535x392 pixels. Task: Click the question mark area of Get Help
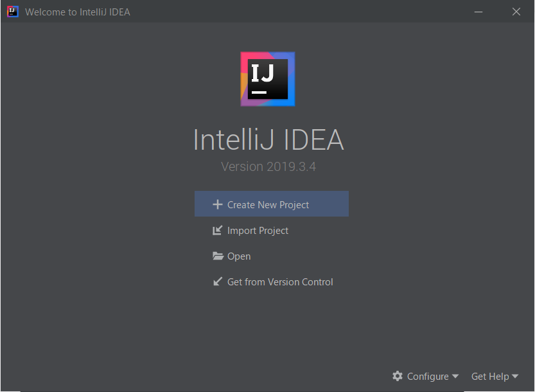pyautogui.click(x=490, y=376)
